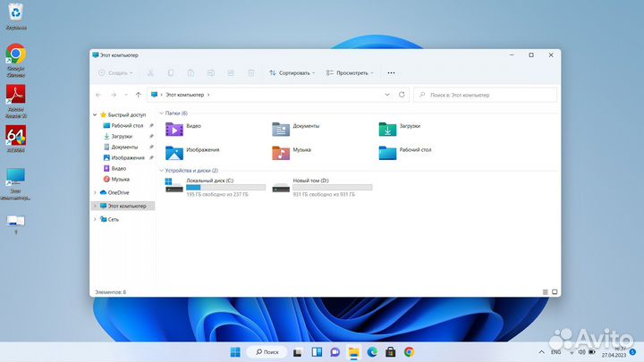
Task: Open the Рабочий стол folder in main pane
Action: point(405,153)
